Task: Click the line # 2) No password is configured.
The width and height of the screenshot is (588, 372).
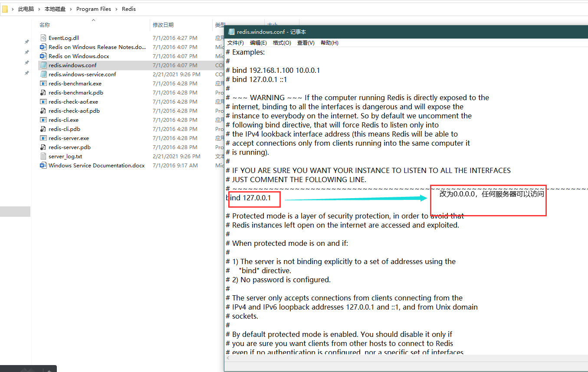Action: (278, 280)
